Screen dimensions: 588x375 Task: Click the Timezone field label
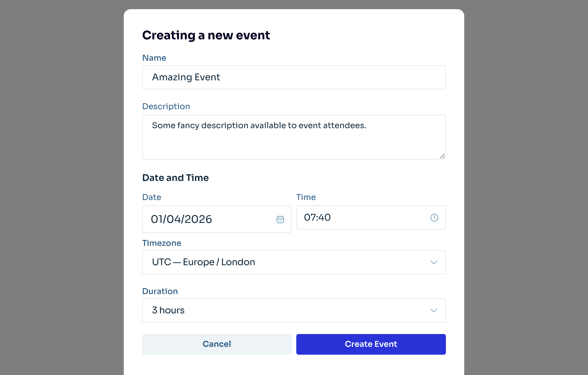(162, 243)
